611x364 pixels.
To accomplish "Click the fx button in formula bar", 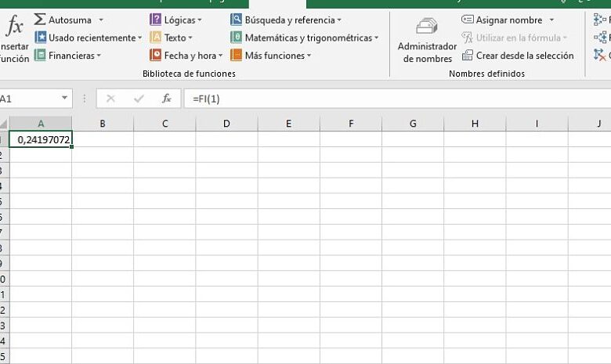I will pyautogui.click(x=166, y=99).
